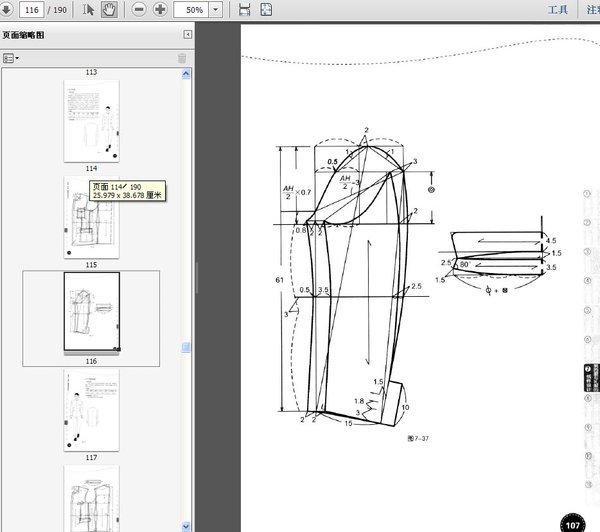The image size is (600, 532).
Task: Click the 80° angle label on cuff diagram
Action: 464,264
